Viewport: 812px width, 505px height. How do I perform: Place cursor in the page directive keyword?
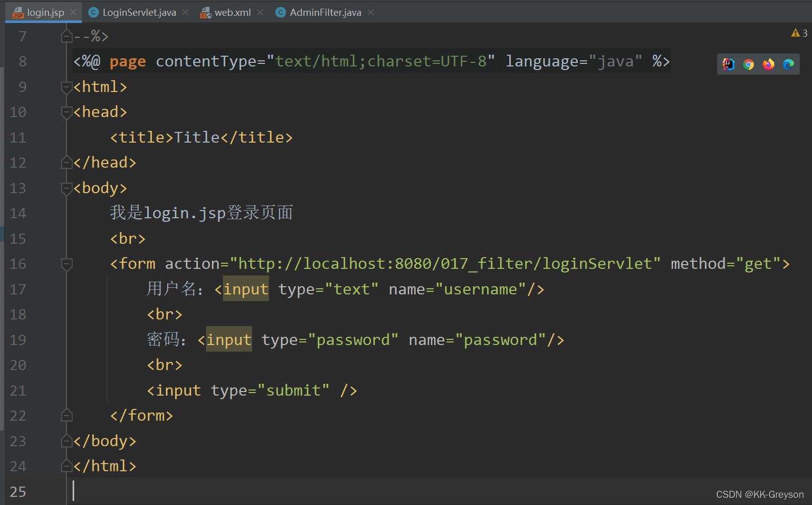[128, 61]
